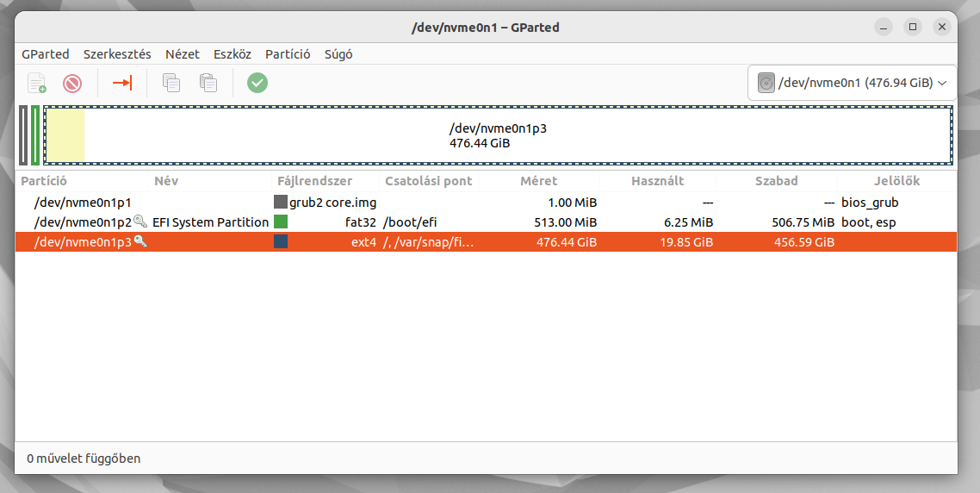Click the '1.00 MiB' size cell

tap(573, 202)
